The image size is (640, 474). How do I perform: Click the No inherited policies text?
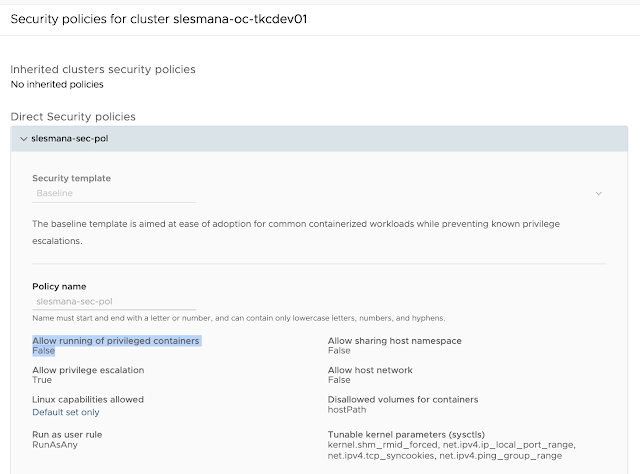point(57,84)
